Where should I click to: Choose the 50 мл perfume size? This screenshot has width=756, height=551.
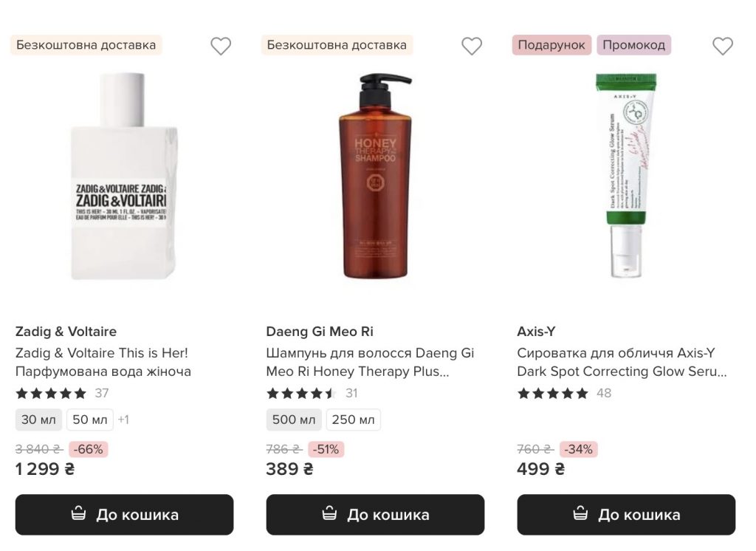90,420
